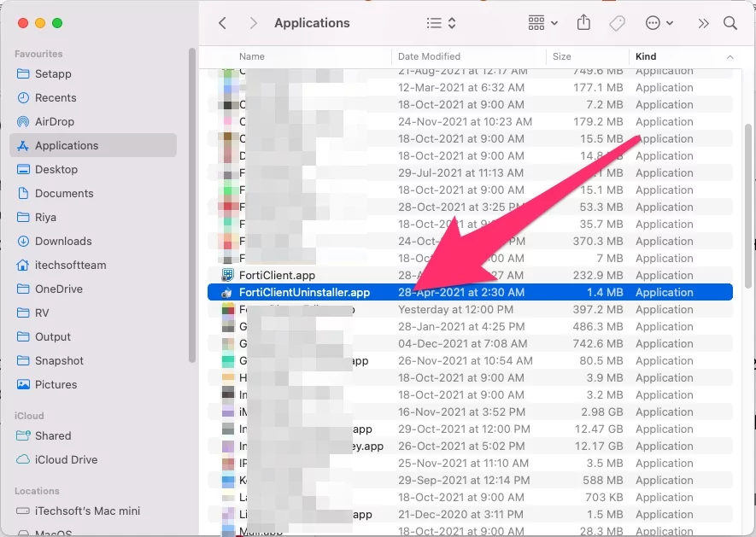Image resolution: width=756 pixels, height=537 pixels.
Task: Click the Downloads arrow icon
Action: tap(23, 241)
